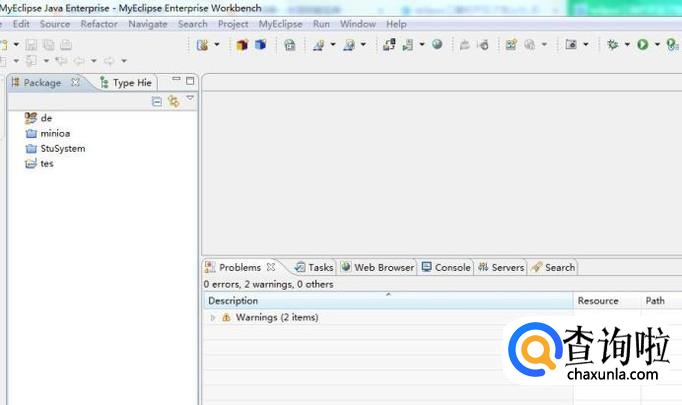Toggle Link with Editor
682x405 pixels.
pyautogui.click(x=174, y=101)
